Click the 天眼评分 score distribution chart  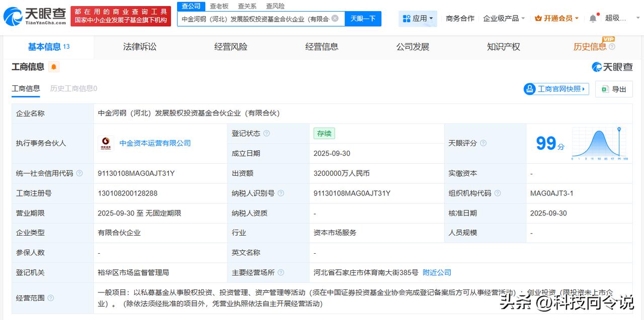(x=599, y=144)
